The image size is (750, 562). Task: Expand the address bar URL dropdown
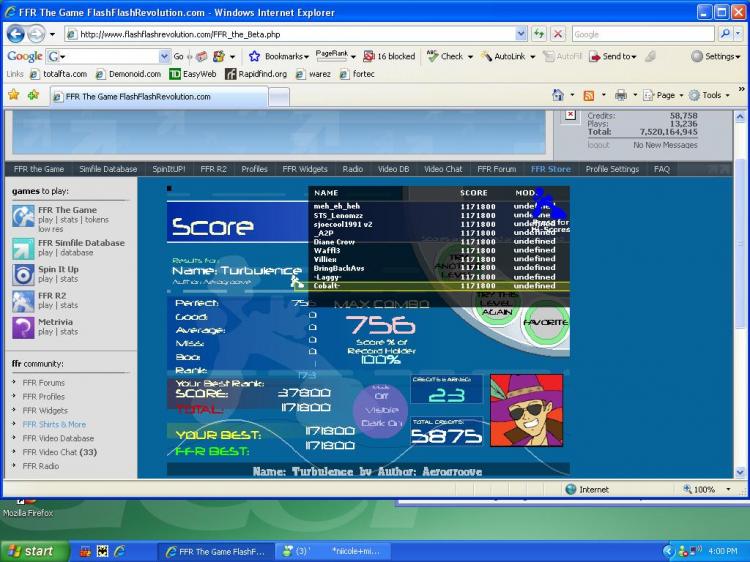520,34
